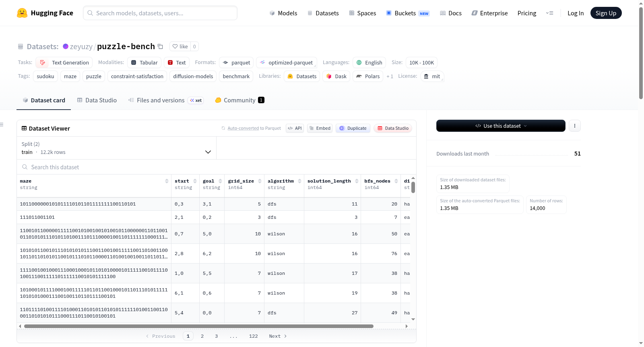Click the Log In link
The image size is (644, 347).
[x=576, y=13]
